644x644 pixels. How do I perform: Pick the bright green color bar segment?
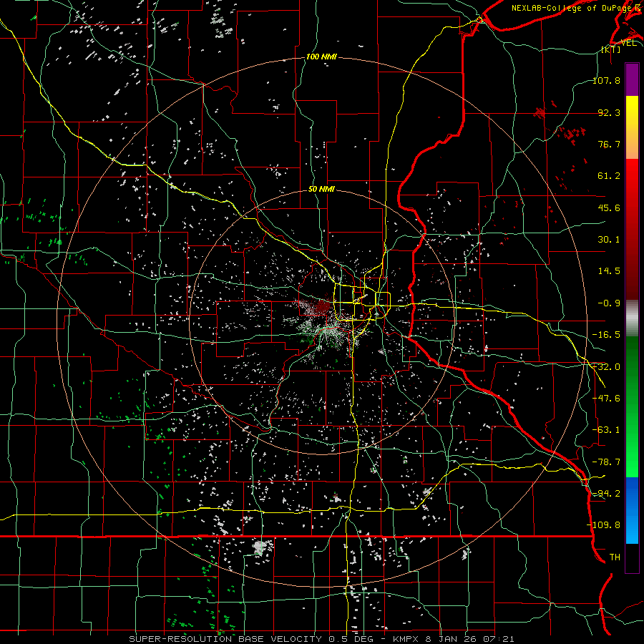(x=632, y=456)
